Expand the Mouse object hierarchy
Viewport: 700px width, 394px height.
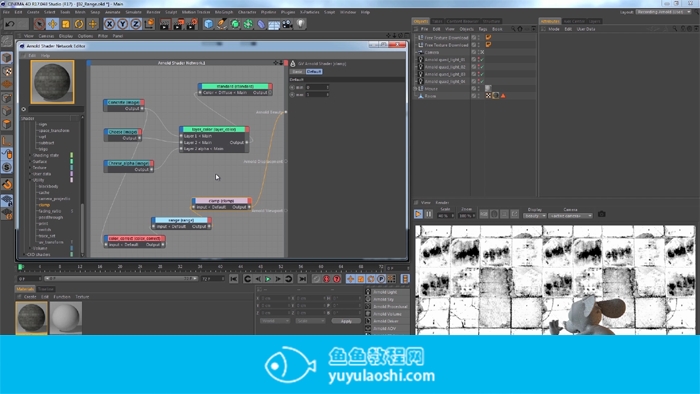coord(416,89)
